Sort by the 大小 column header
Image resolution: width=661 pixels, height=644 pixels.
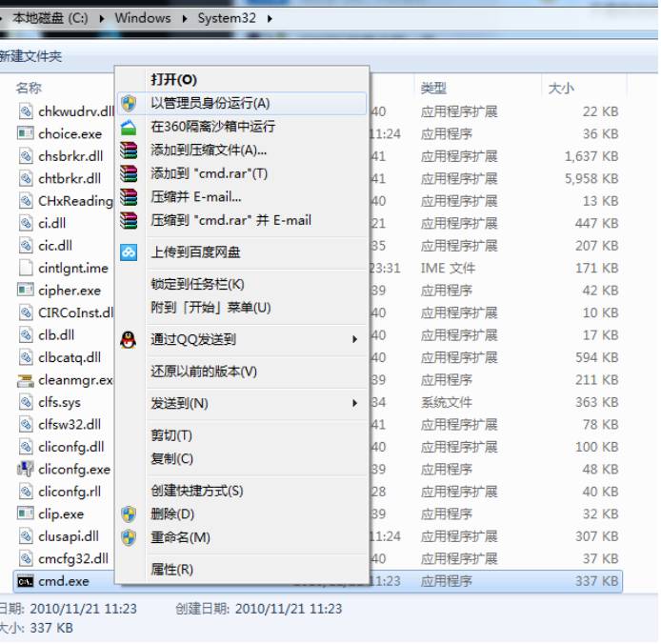[x=561, y=89]
